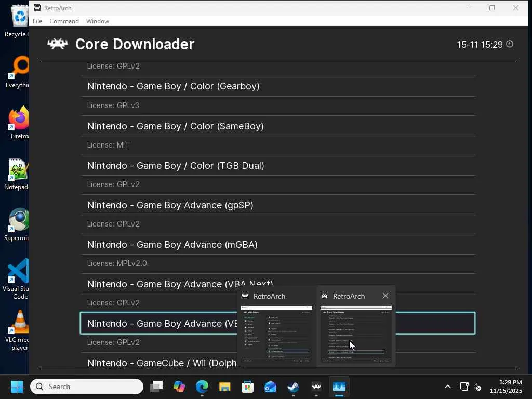This screenshot has height=399, width=532.
Task: Open the Supermium desktop shortcut
Action: point(18,224)
